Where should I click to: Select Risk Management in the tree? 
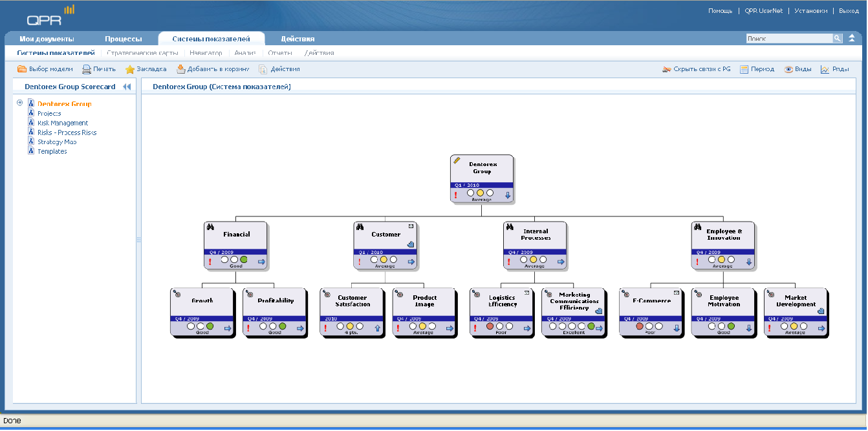(x=63, y=123)
